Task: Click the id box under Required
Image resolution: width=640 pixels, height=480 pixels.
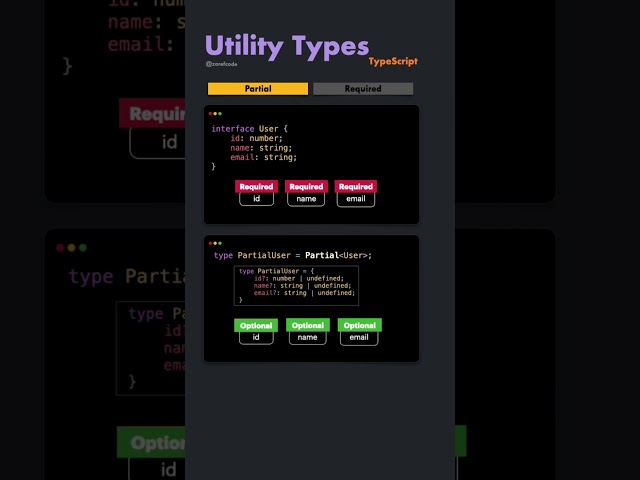Action: [256, 199]
